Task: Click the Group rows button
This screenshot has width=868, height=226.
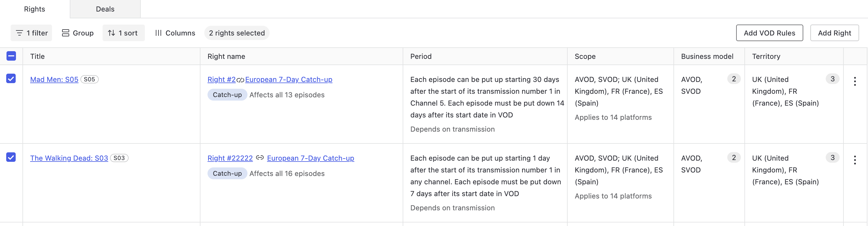Action: coord(77,33)
